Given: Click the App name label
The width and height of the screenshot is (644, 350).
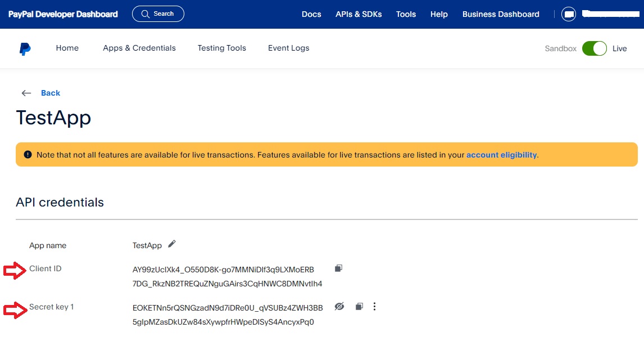Looking at the screenshot, I should 48,245.
